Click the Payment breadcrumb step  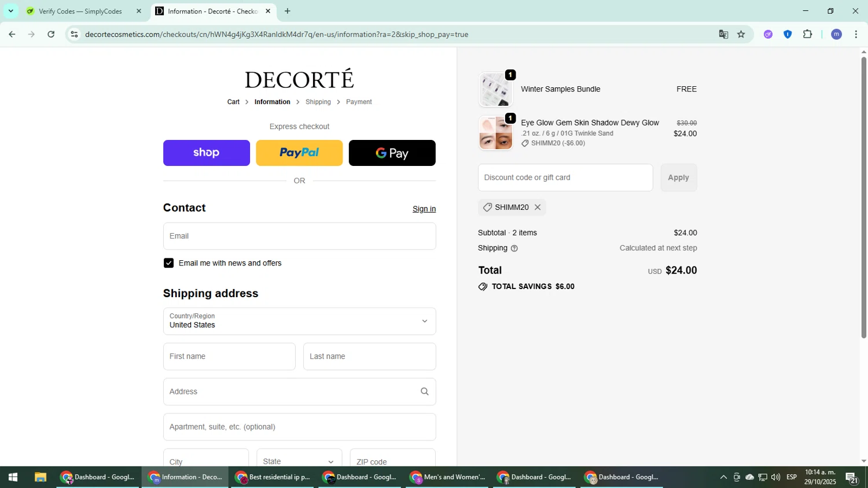tap(359, 102)
